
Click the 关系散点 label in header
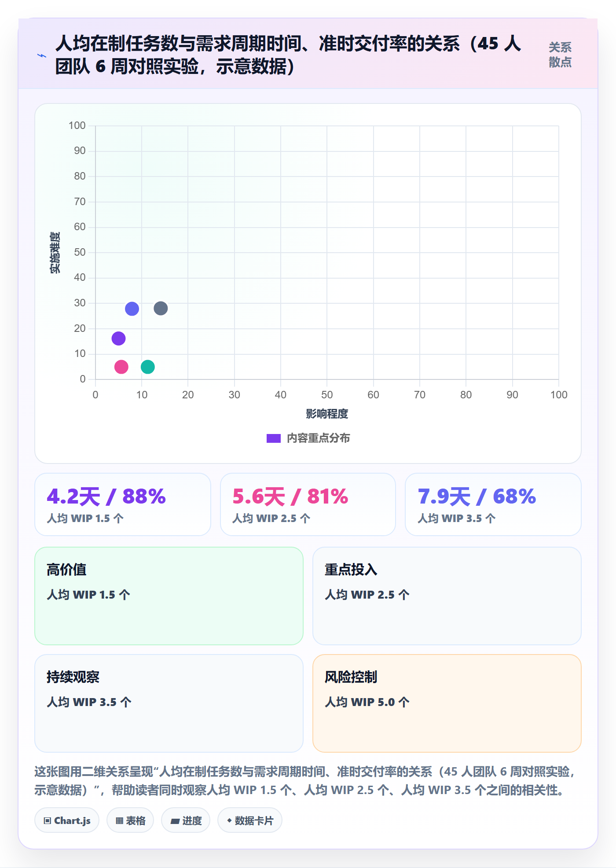click(560, 55)
